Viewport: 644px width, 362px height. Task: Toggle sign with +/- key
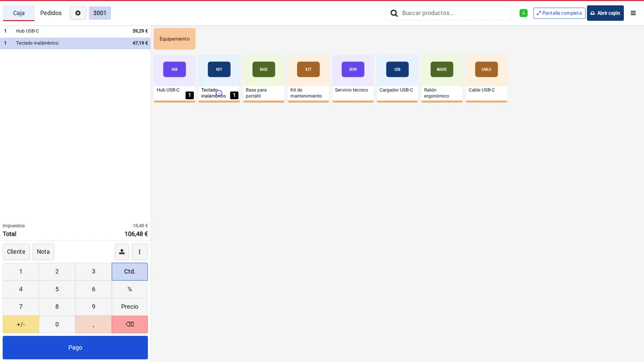click(21, 324)
